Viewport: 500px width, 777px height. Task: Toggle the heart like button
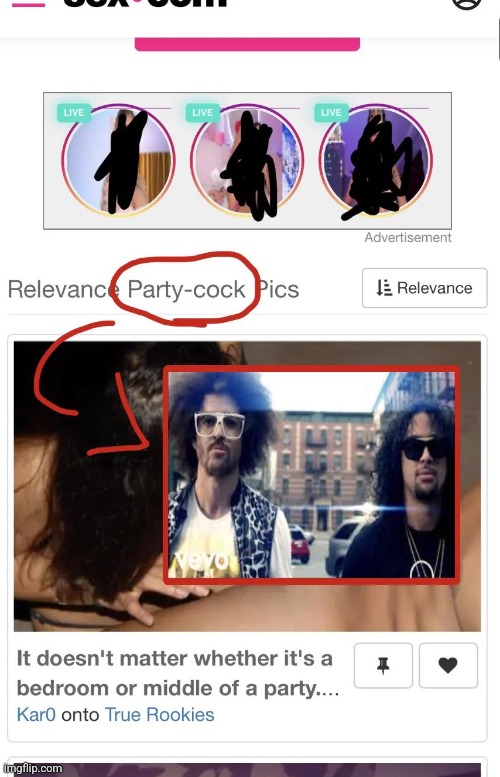coord(448,666)
